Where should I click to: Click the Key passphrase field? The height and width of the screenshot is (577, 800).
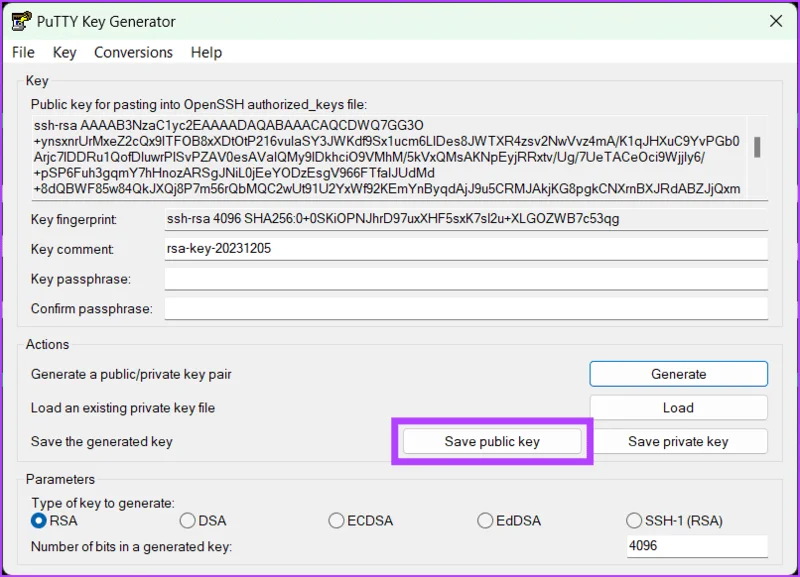pos(466,279)
